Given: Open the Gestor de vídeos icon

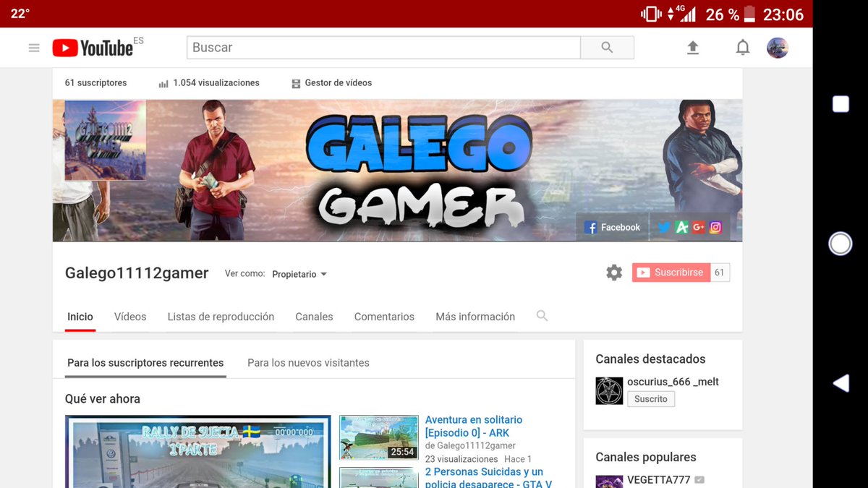Looking at the screenshot, I should (x=296, y=84).
